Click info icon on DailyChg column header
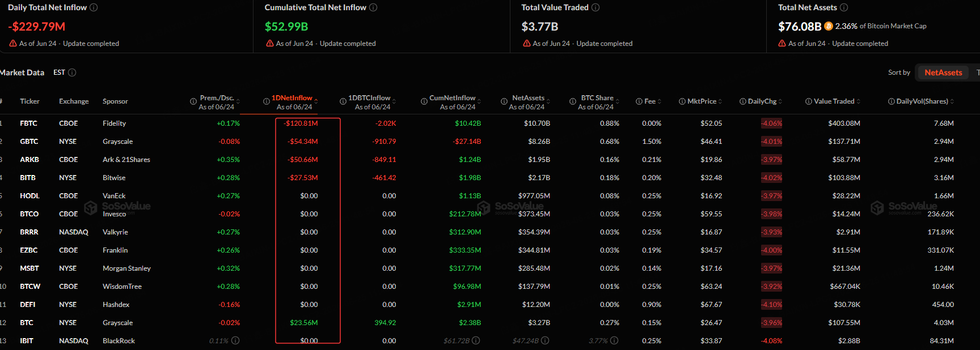The image size is (980, 350). [743, 101]
